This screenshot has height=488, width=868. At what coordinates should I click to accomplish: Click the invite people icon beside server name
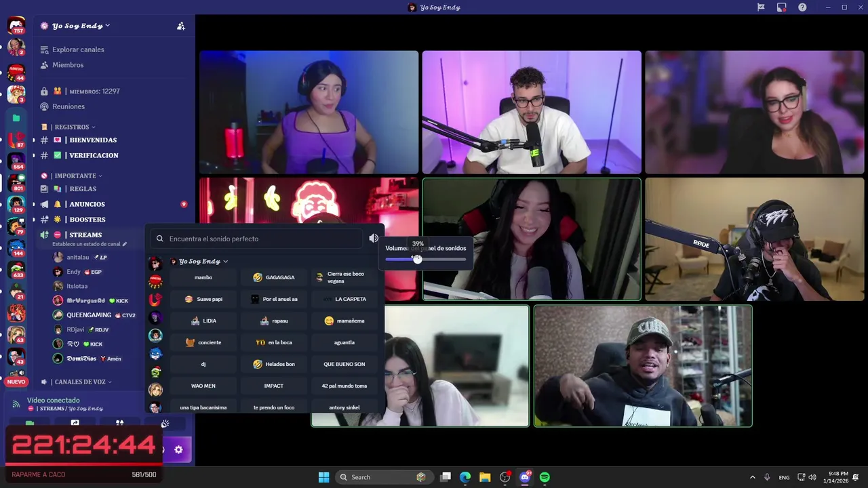[x=180, y=26]
